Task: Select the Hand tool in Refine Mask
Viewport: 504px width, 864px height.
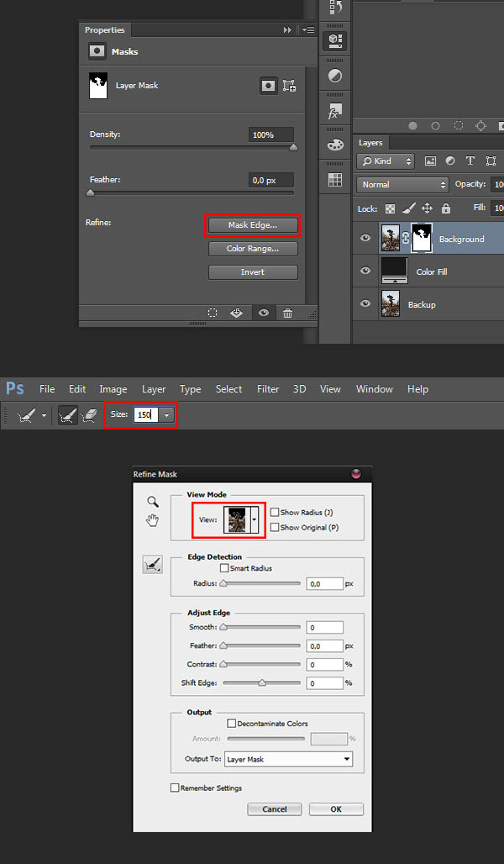Action: click(x=152, y=521)
